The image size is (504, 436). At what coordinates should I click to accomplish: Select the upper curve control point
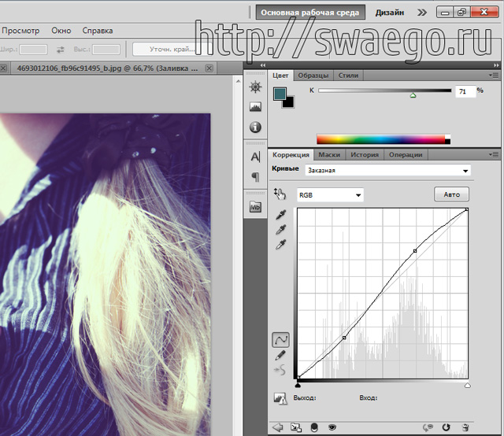(x=415, y=250)
